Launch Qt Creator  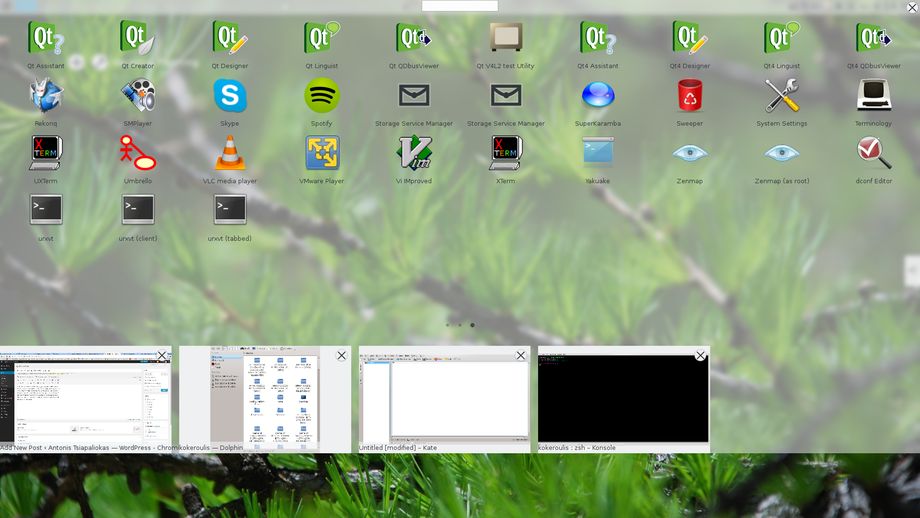138,39
